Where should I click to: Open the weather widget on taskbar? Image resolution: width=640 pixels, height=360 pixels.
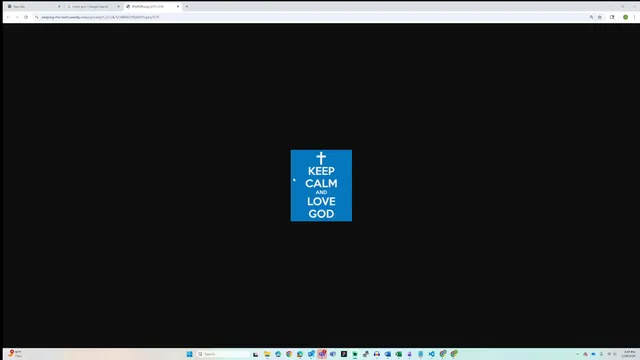pyautogui.click(x=15, y=353)
